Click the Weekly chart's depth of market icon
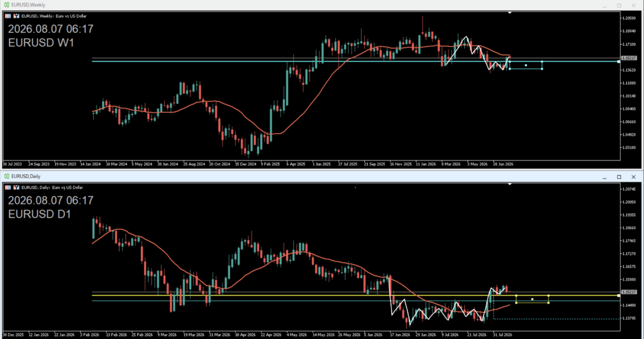The width and height of the screenshot is (644, 339). tap(16, 16)
